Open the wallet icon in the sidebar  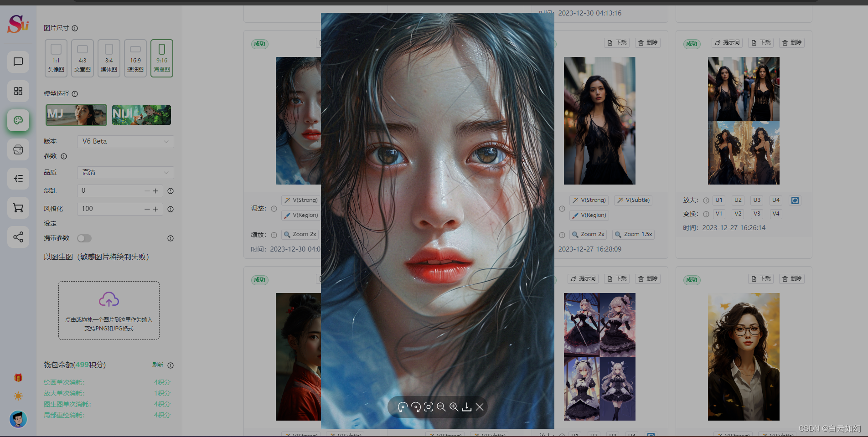click(18, 149)
